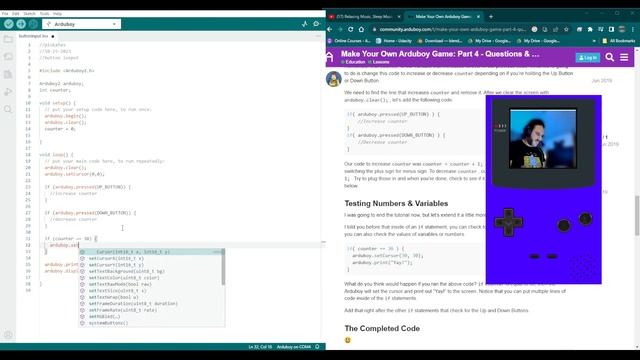Open the Online Courses bookmark
640x360 pixels.
pos(349,41)
